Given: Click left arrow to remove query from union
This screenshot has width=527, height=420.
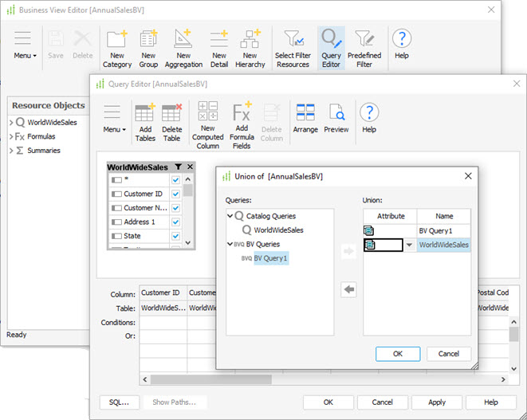Looking at the screenshot, I should 348,289.
